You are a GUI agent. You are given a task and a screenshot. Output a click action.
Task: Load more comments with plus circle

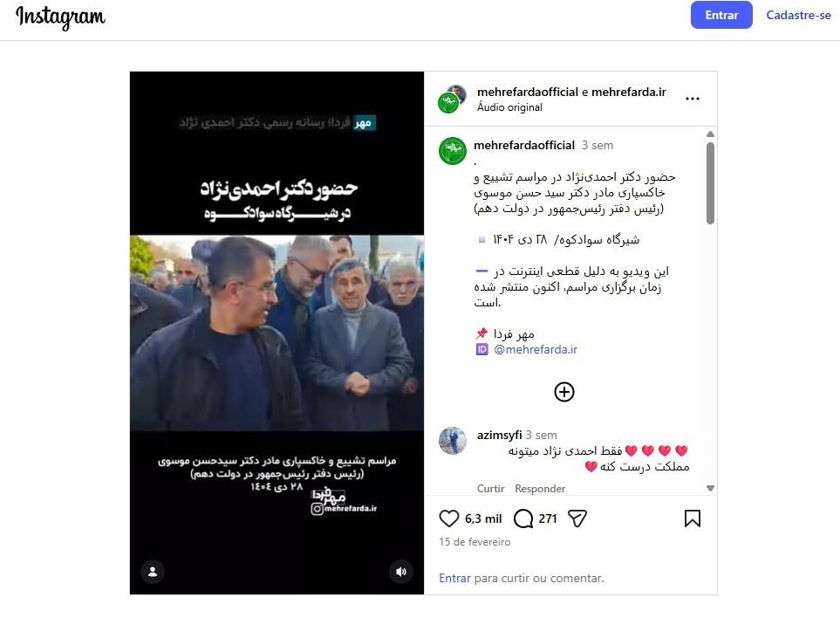pos(564,392)
